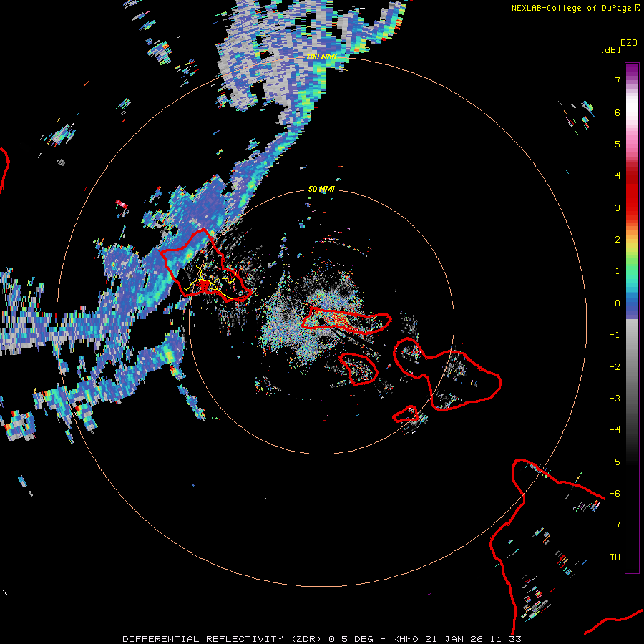644x644 pixels.
Task: Click the 1 value on color scale
Action: click(618, 271)
